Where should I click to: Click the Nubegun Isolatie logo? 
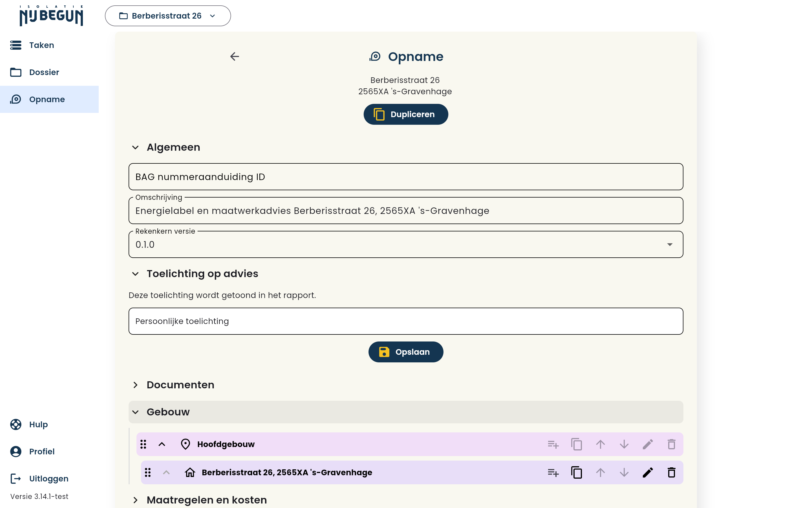pos(51,16)
